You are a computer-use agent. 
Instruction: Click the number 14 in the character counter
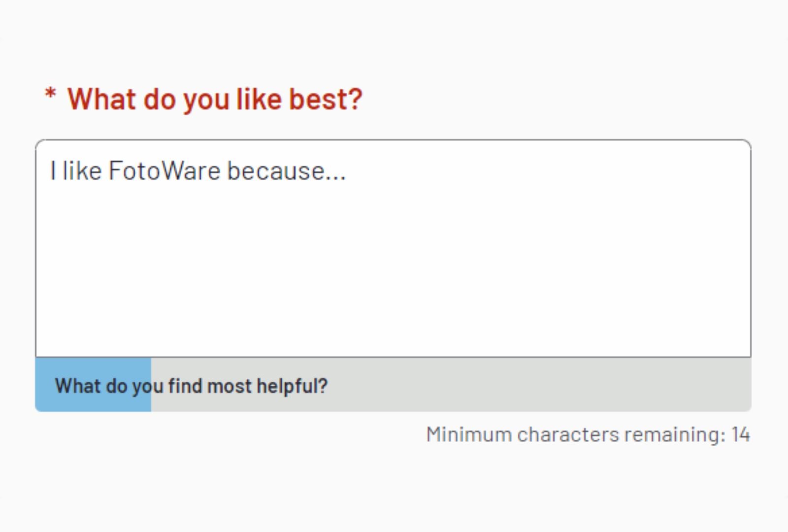[741, 434]
